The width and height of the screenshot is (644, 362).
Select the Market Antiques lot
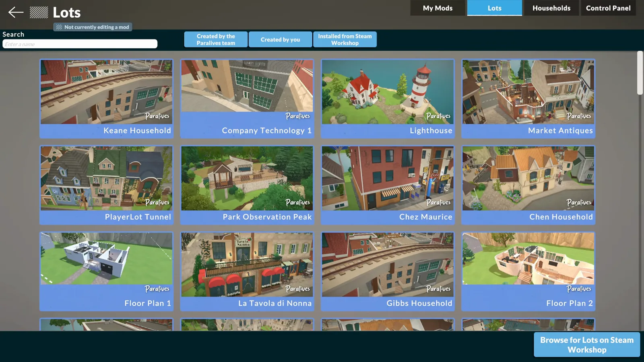pos(528,99)
